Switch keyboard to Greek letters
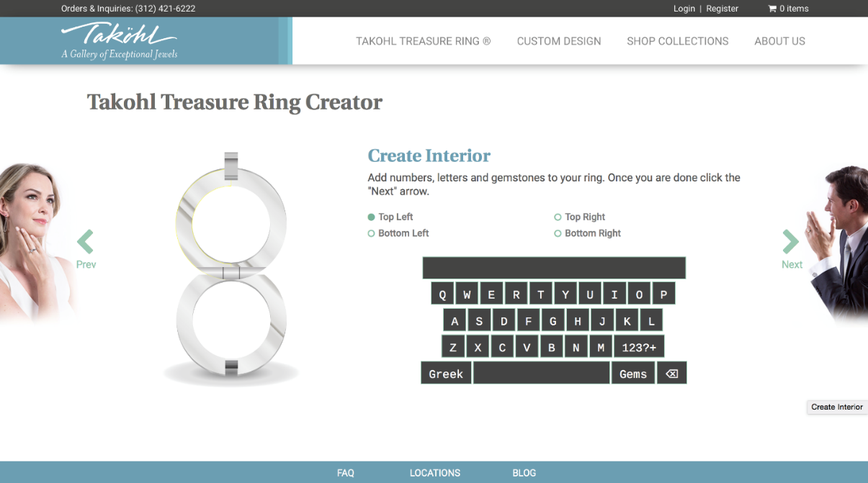This screenshot has height=483, width=868. pyautogui.click(x=446, y=373)
